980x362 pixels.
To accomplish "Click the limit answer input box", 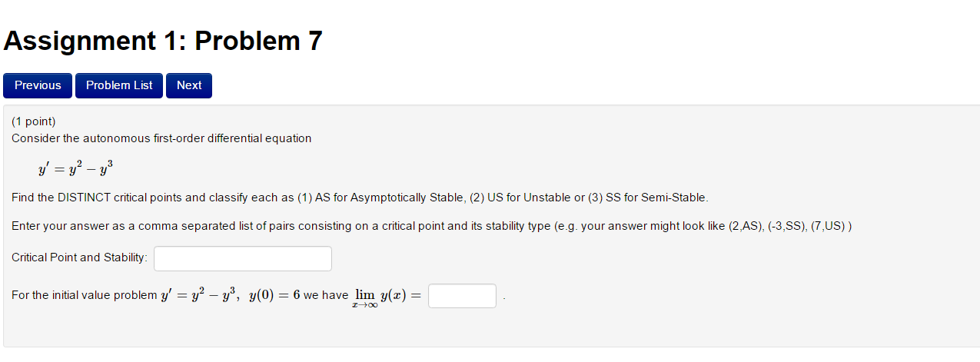I will pyautogui.click(x=462, y=296).
